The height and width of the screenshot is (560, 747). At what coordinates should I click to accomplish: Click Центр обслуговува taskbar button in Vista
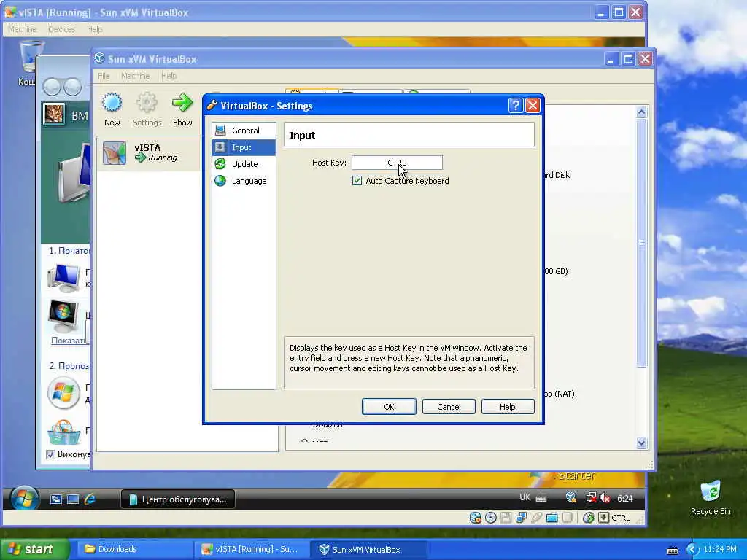tap(178, 499)
